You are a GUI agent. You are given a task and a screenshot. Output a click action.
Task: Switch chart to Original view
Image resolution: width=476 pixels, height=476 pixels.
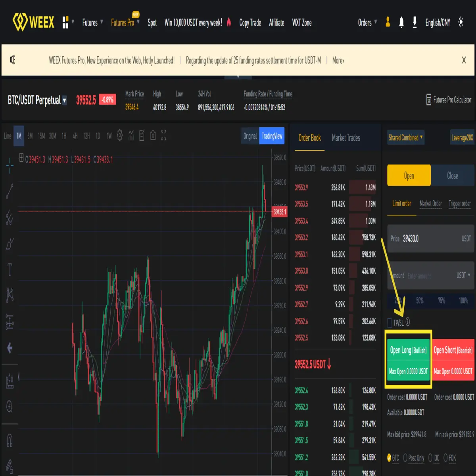coord(250,136)
